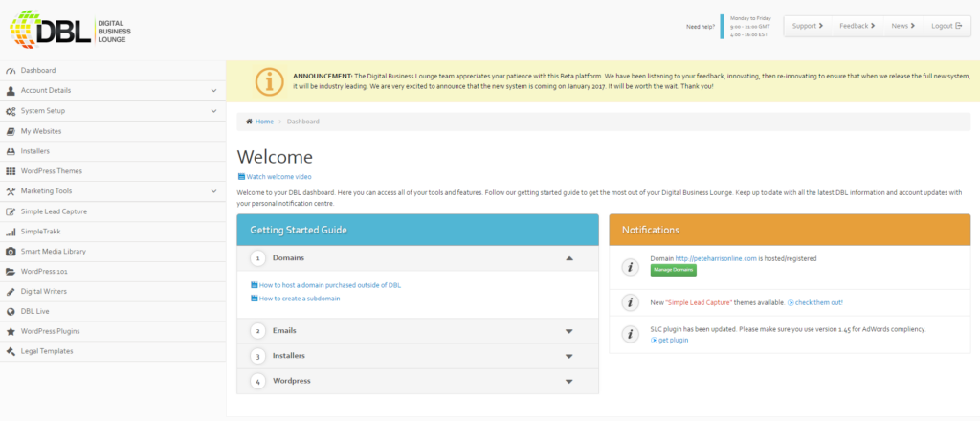980x421 pixels.
Task: Click the Home breadcrumb link
Action: [264, 122]
